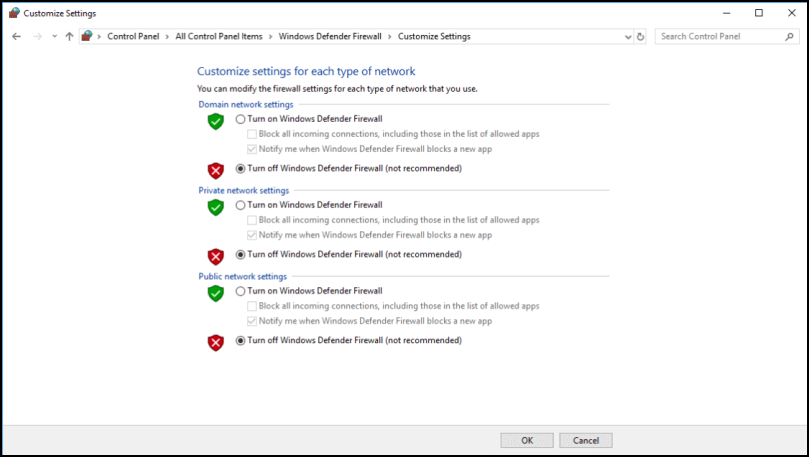
Task: Click the heading Customize settings for each type of network
Action: pos(306,71)
